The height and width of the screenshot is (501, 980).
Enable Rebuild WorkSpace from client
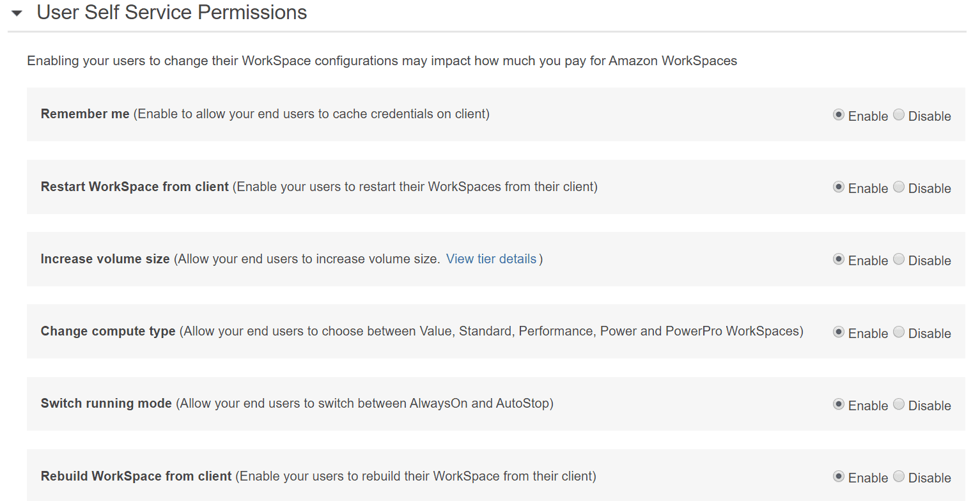tap(839, 477)
